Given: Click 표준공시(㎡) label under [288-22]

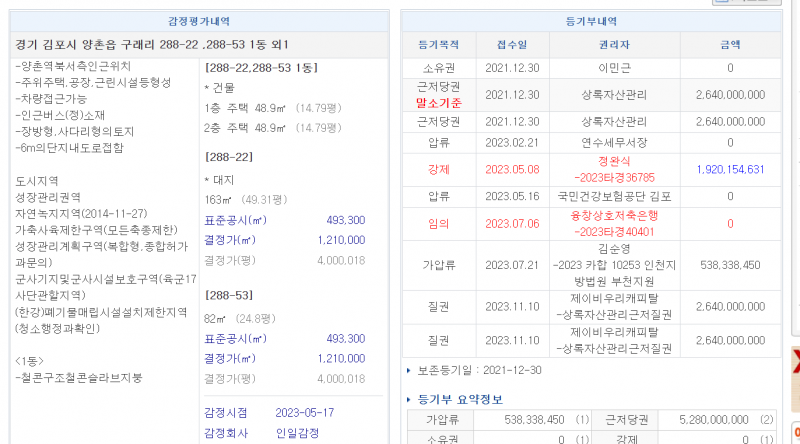Looking at the screenshot, I should pyautogui.click(x=235, y=220).
